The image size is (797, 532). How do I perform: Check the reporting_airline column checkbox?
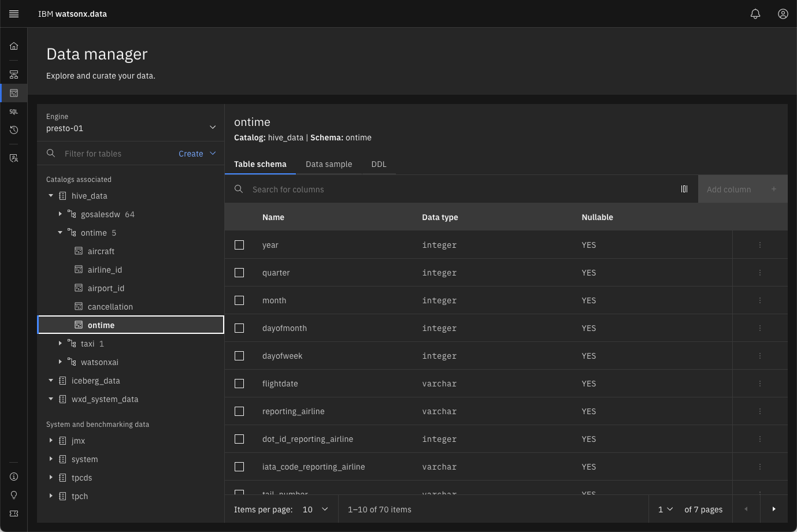(x=239, y=411)
